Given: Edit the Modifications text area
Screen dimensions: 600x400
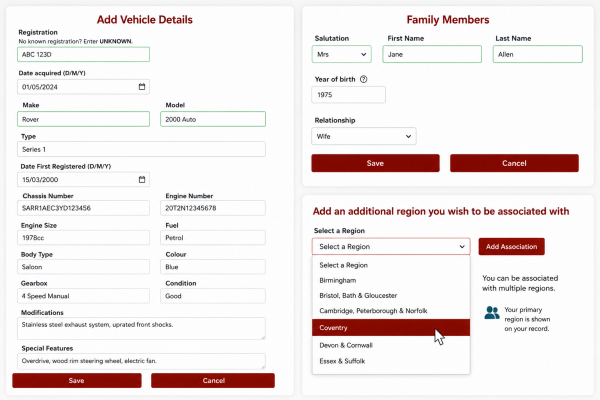Looking at the screenshot, I should [141, 328].
